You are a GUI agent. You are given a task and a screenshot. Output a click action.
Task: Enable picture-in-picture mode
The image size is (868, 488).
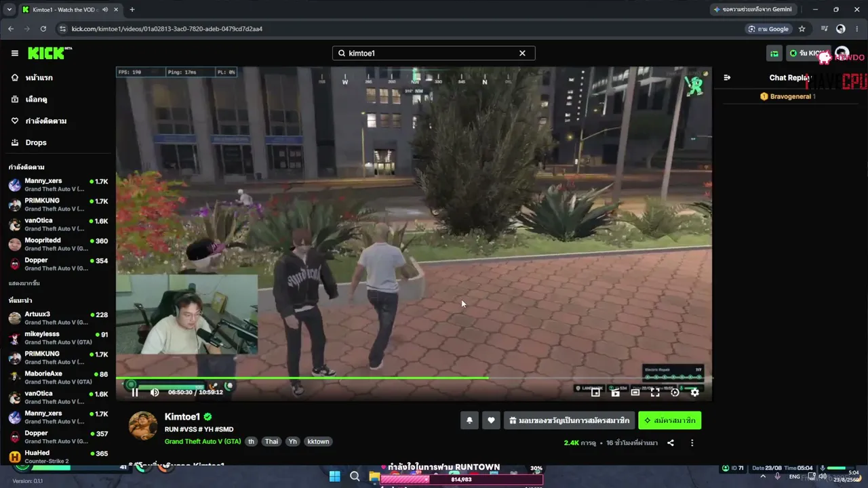pyautogui.click(x=595, y=392)
